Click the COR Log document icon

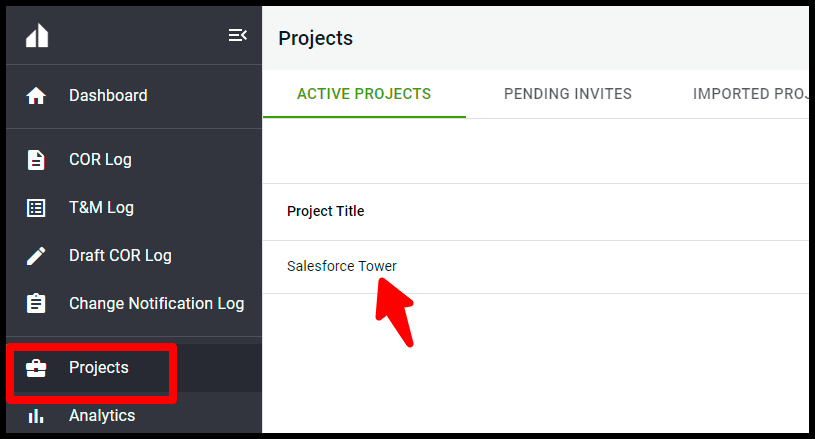click(x=36, y=160)
